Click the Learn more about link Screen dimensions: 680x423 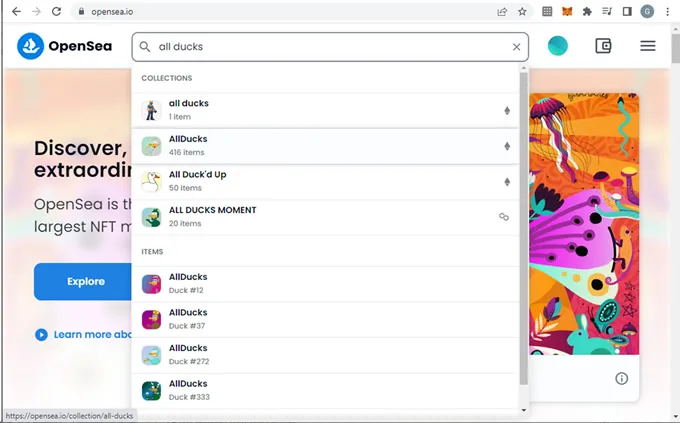[x=85, y=335]
